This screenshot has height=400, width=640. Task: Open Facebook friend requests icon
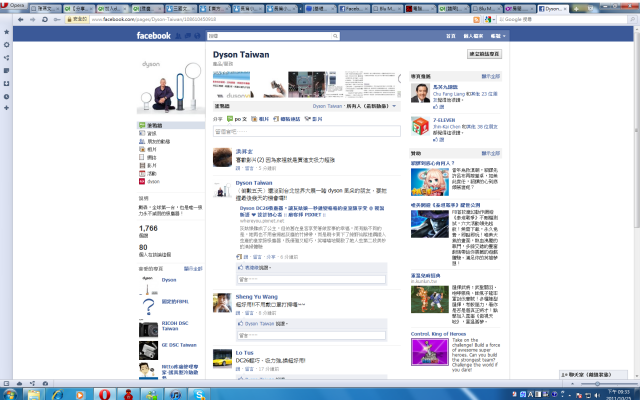click(178, 36)
